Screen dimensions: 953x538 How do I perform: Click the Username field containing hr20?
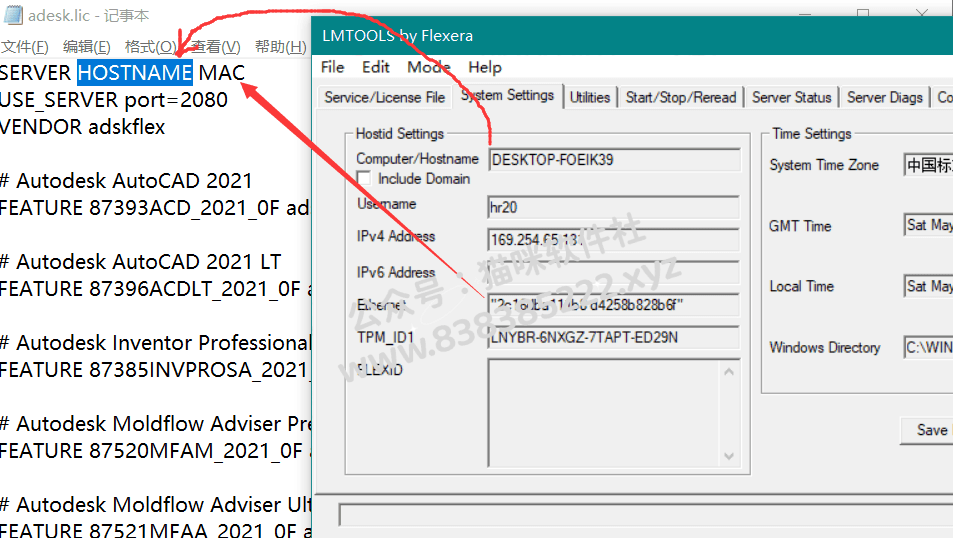[x=614, y=207]
